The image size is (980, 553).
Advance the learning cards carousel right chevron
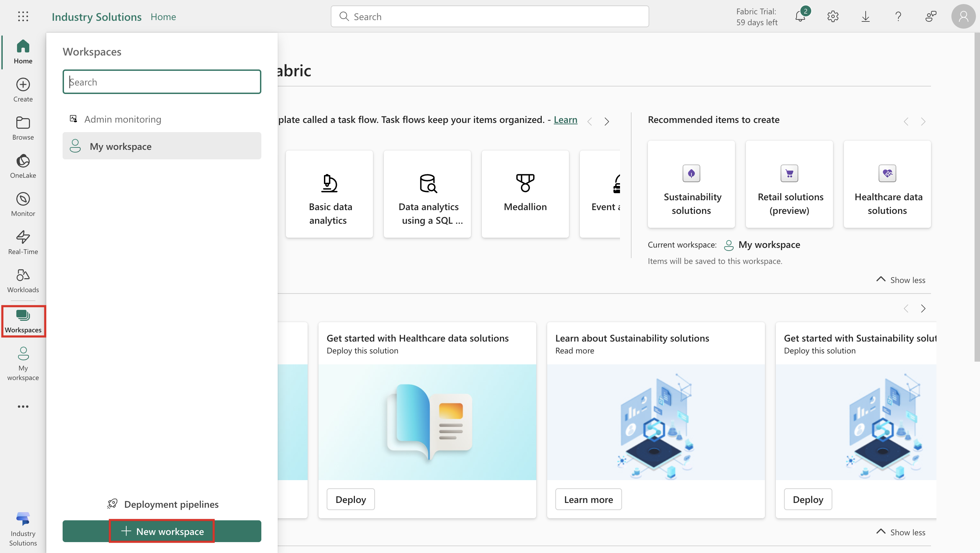[923, 308]
